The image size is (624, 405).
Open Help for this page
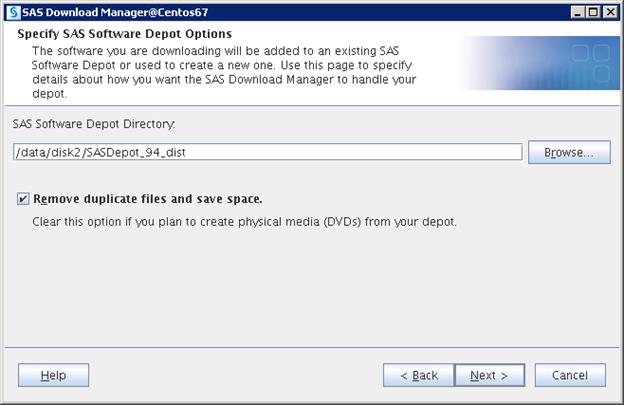[x=53, y=375]
